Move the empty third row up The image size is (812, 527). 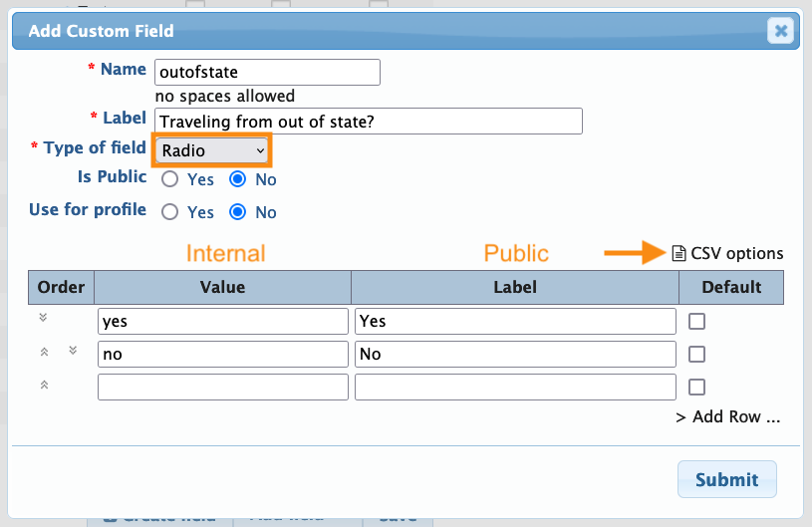(x=44, y=385)
